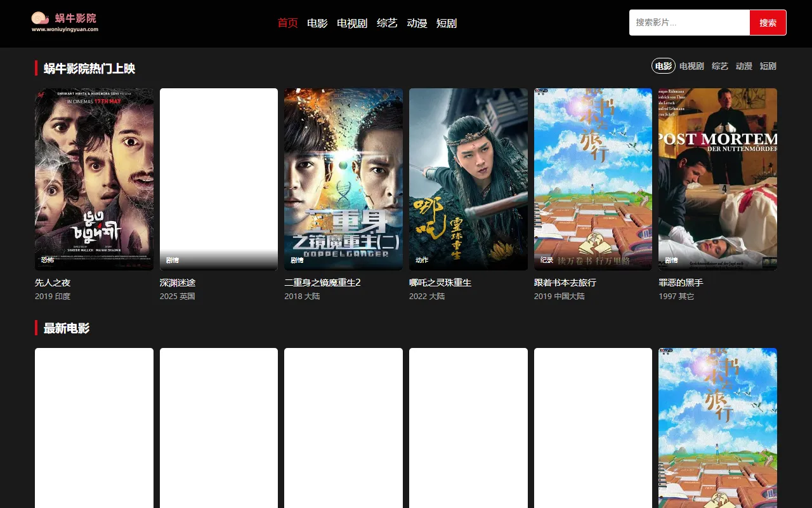Switch to 动漫 tab in 热门上映
812x508 pixels.
coord(743,66)
